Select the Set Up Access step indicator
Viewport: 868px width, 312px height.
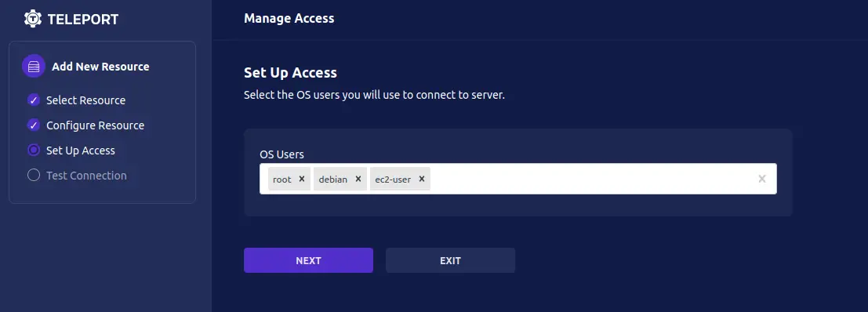click(x=34, y=150)
